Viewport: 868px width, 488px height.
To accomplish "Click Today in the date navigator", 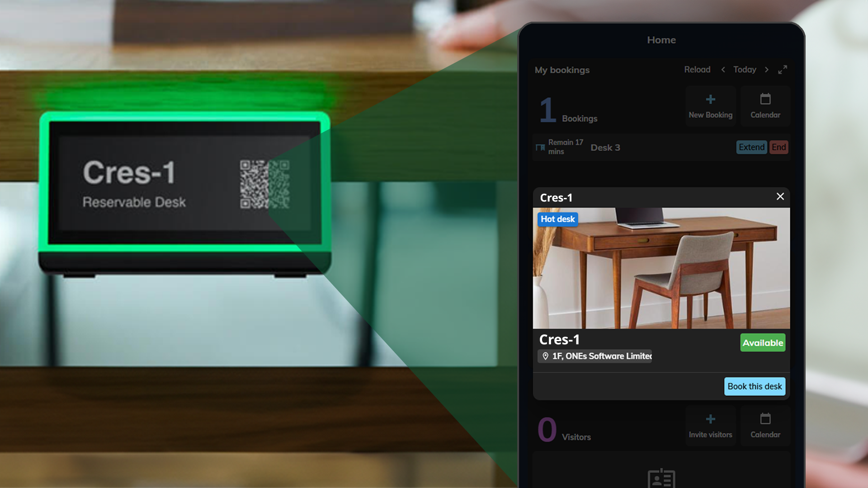I will pyautogui.click(x=745, y=70).
